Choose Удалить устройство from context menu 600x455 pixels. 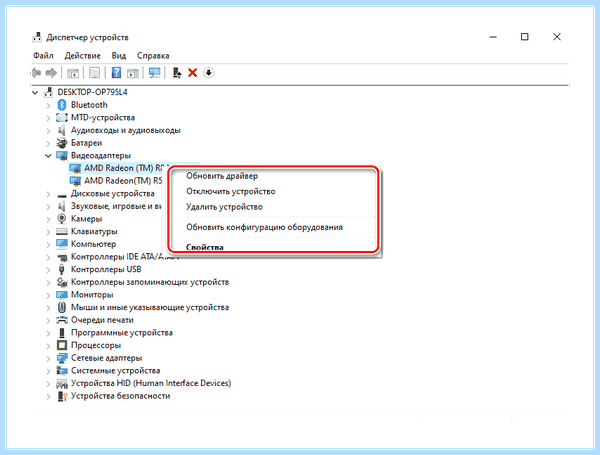click(224, 207)
